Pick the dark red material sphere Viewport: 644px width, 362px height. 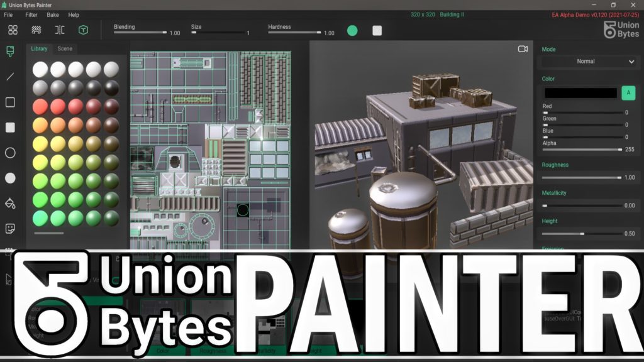coord(111,107)
